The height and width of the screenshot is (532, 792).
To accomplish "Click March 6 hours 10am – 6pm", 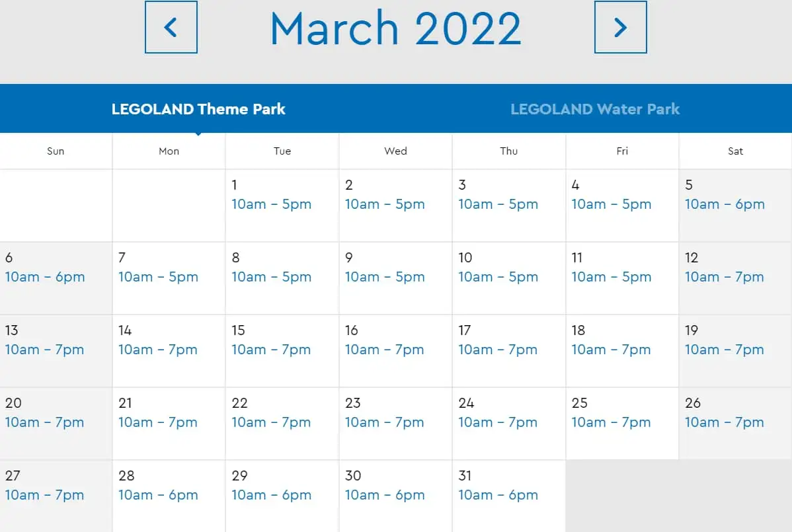I will (45, 278).
